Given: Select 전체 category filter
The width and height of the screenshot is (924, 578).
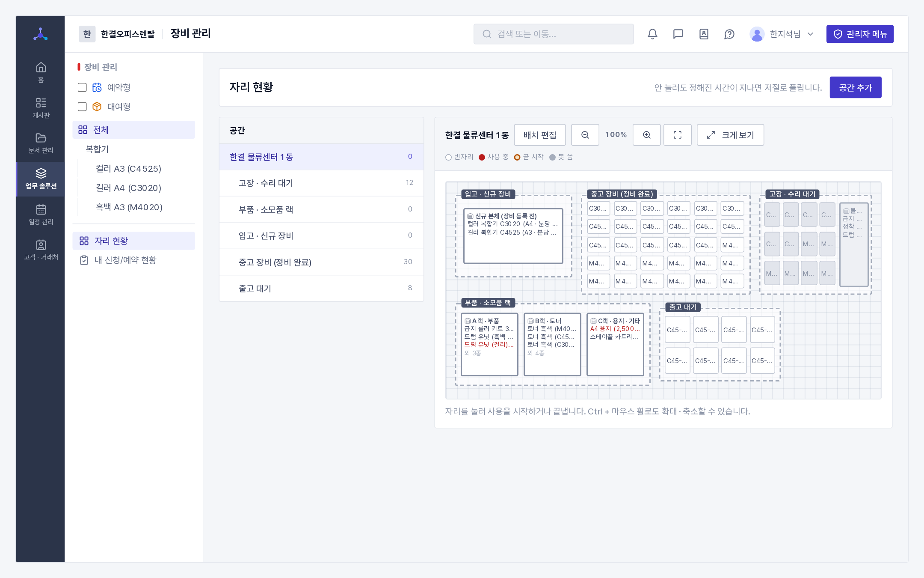Looking at the screenshot, I should [x=133, y=130].
